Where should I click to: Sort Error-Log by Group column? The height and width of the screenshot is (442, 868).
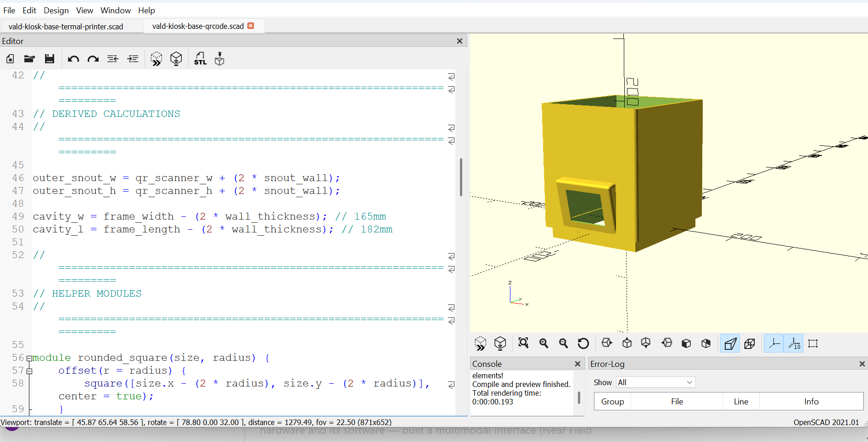(x=612, y=402)
